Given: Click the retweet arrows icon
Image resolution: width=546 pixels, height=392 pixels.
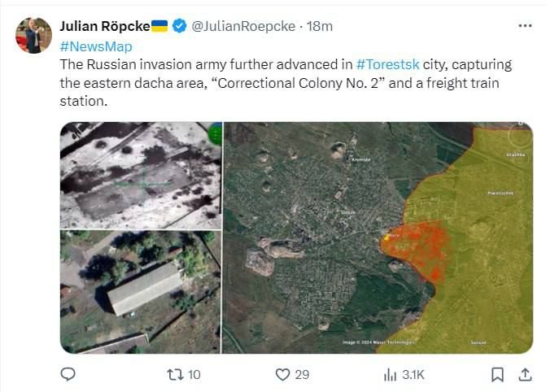Looking at the screenshot, I should click(x=174, y=374).
